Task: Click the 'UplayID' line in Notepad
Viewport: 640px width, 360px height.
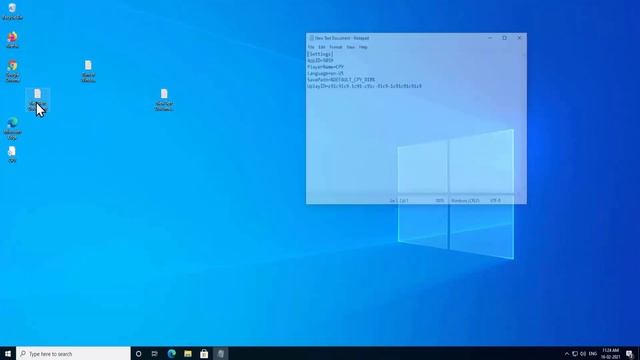Action: pos(364,87)
